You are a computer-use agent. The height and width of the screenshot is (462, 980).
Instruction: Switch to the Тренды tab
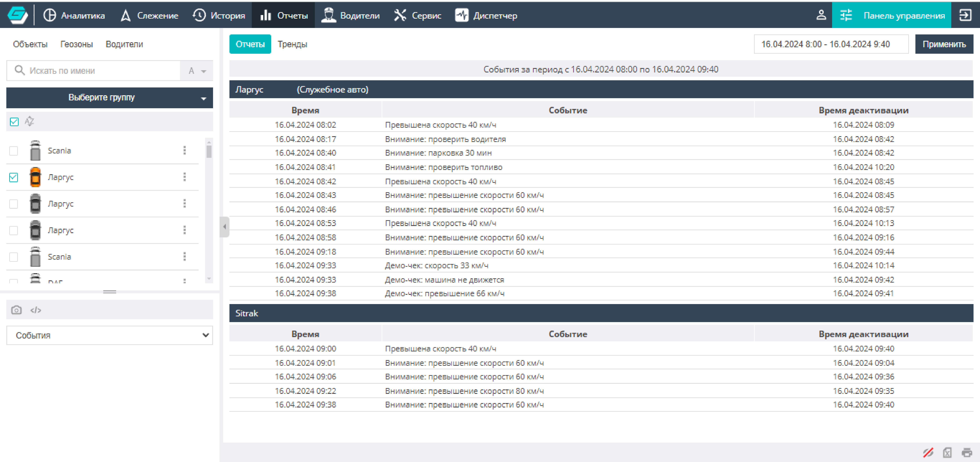pos(292,44)
